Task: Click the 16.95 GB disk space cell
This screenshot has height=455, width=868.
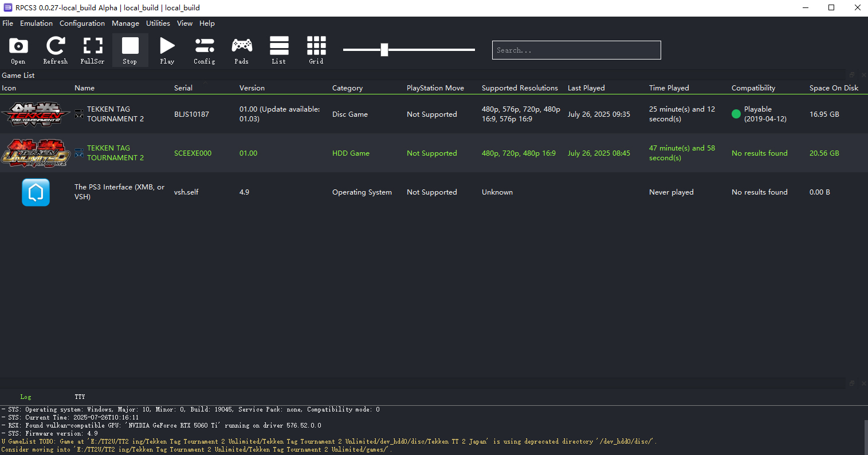Action: [x=824, y=114]
